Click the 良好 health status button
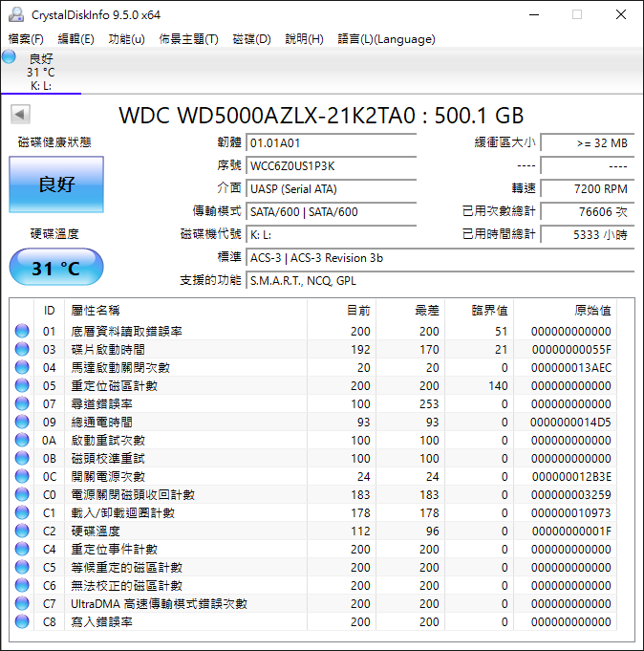The height and width of the screenshot is (651, 644). click(x=56, y=184)
